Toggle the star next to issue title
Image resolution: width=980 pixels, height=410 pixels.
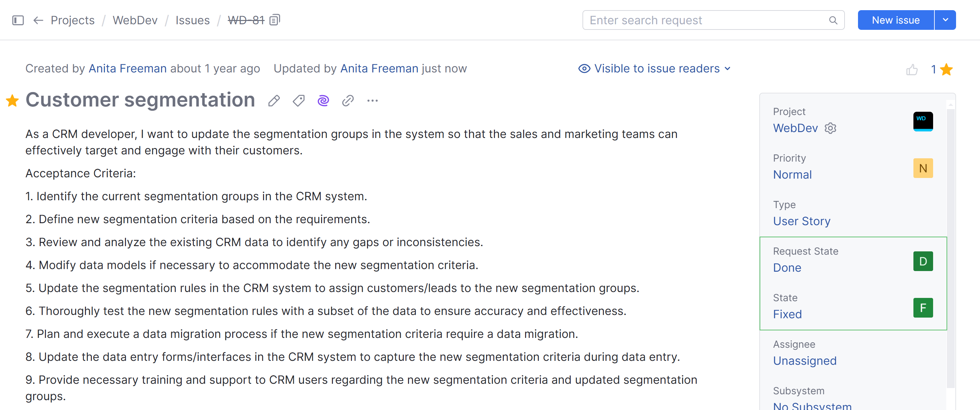12,101
